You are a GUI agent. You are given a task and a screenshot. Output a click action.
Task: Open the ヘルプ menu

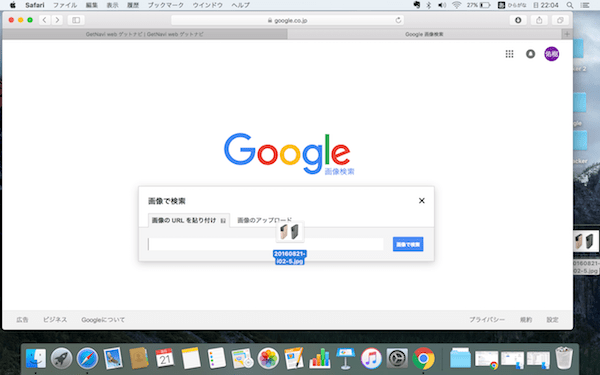point(241,5)
